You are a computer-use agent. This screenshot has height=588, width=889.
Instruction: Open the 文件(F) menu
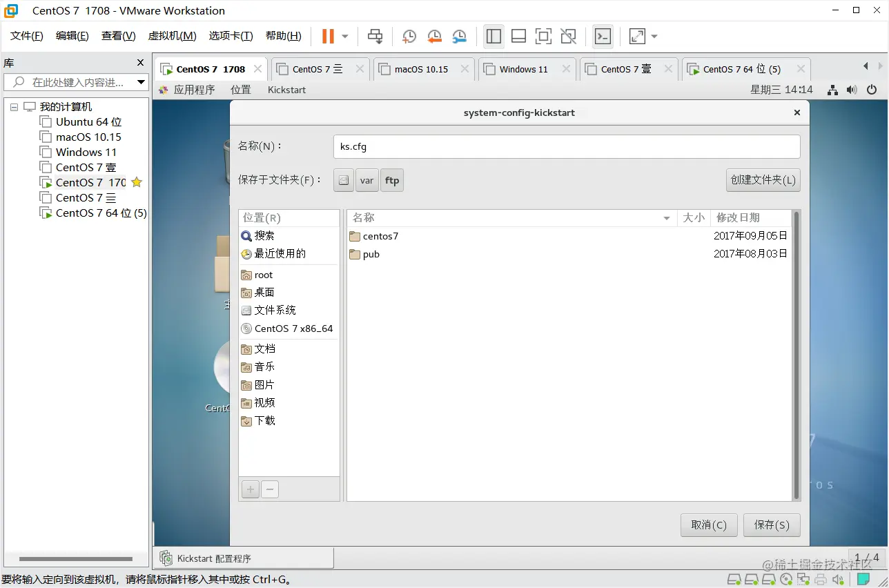[27, 36]
